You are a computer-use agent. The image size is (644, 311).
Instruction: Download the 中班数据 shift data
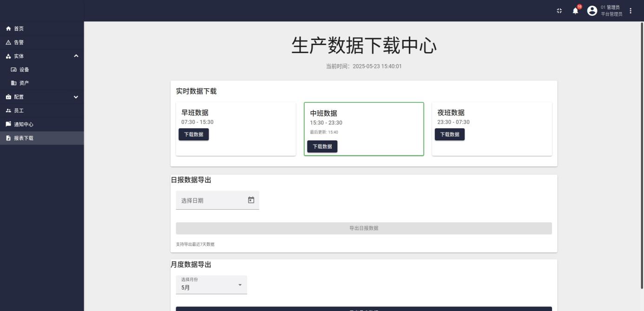(322, 146)
